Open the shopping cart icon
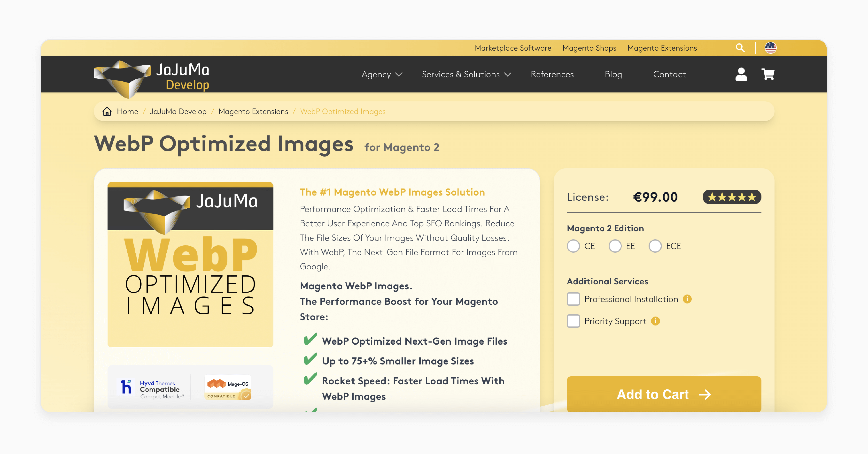Image resolution: width=868 pixels, height=454 pixels. tap(768, 74)
